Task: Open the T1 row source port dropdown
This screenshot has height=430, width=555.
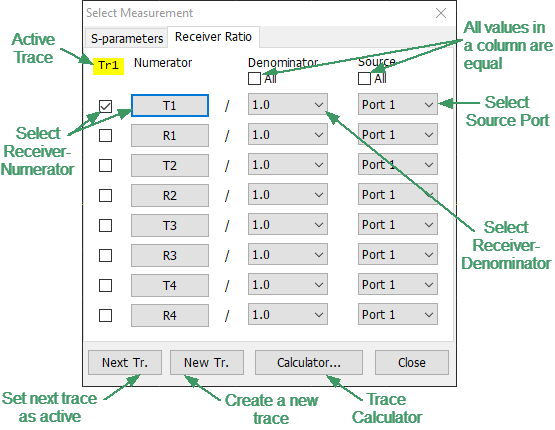Action: click(398, 104)
